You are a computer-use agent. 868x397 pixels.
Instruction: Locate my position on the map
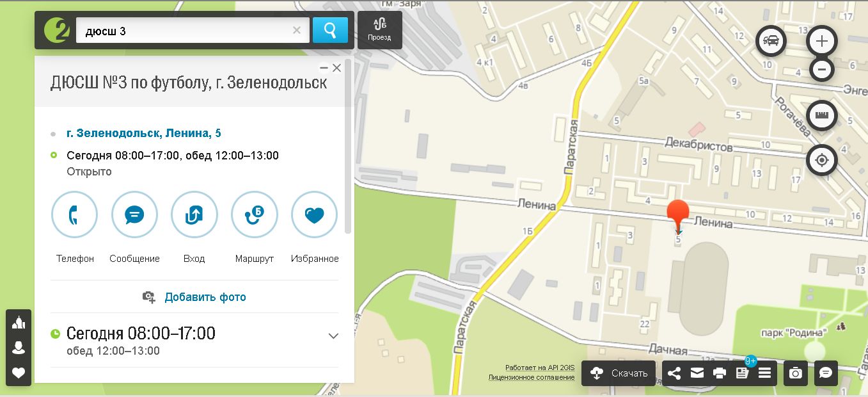(x=822, y=160)
